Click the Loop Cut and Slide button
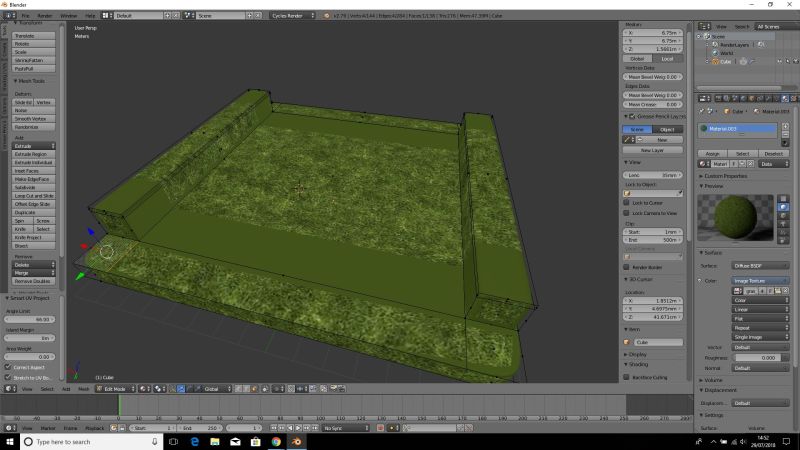Viewport: 800px width, 450px height. (x=34, y=196)
